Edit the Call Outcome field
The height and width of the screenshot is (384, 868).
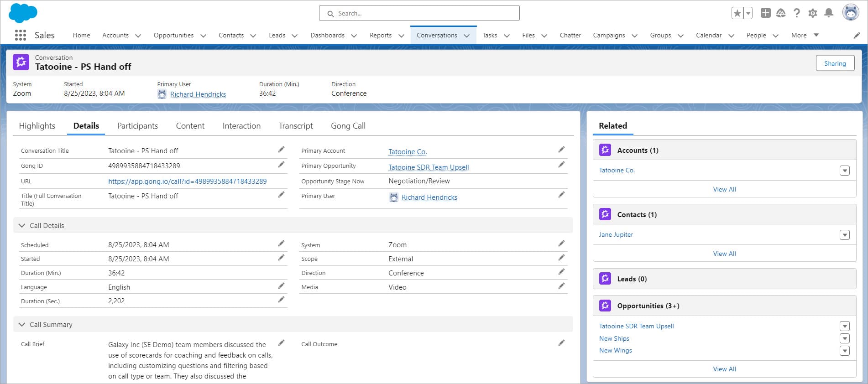(x=562, y=343)
